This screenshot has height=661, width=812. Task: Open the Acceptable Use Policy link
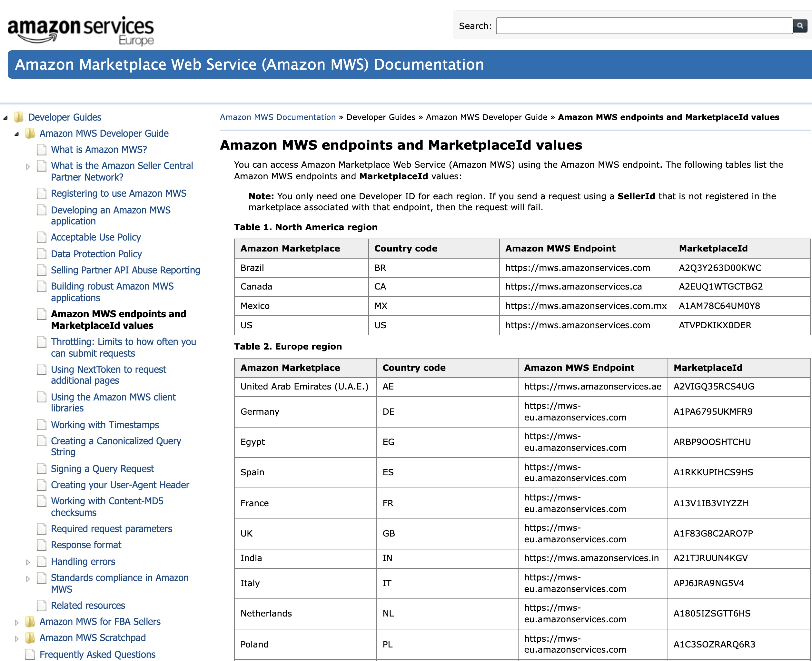point(96,237)
